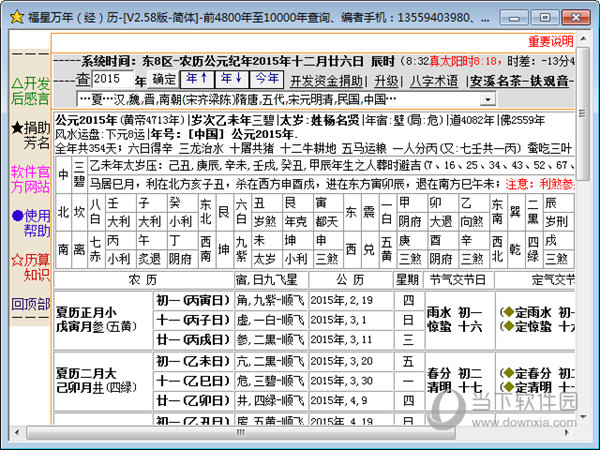Visit the 软件官方网站 sidebar link
The width and height of the screenshot is (600, 450).
[31, 179]
